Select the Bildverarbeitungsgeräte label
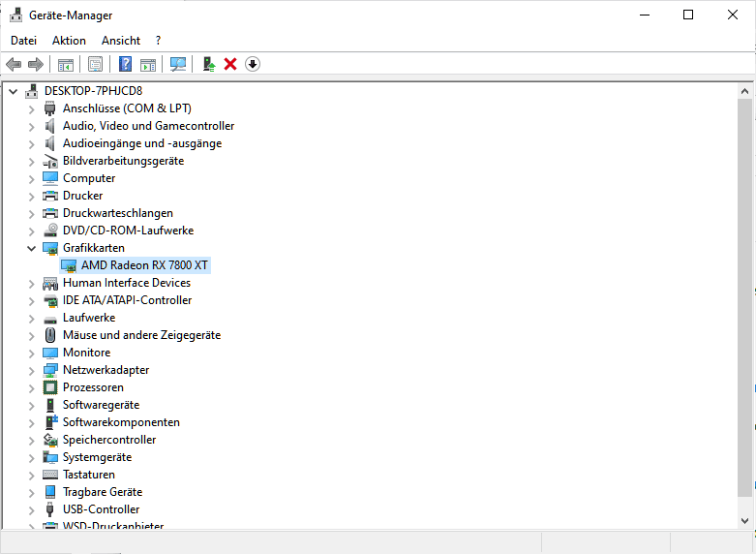 click(124, 161)
